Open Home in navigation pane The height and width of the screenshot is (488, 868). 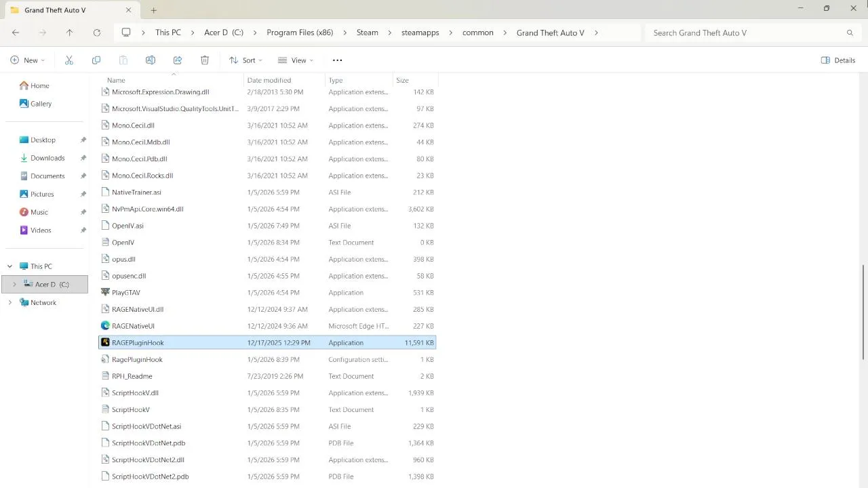point(35,85)
